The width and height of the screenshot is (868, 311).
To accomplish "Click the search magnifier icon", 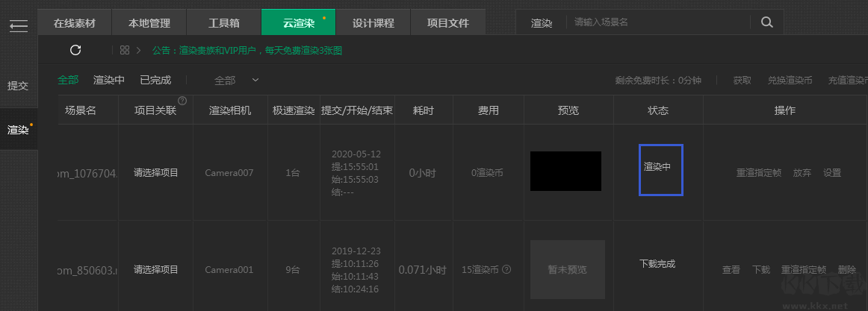I will pyautogui.click(x=767, y=22).
